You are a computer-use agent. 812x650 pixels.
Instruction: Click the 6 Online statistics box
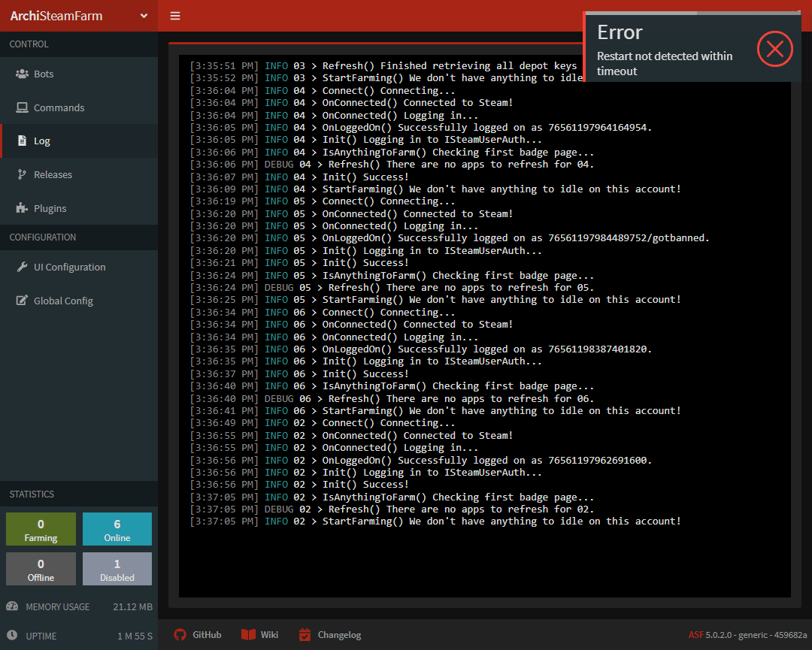coord(117,528)
